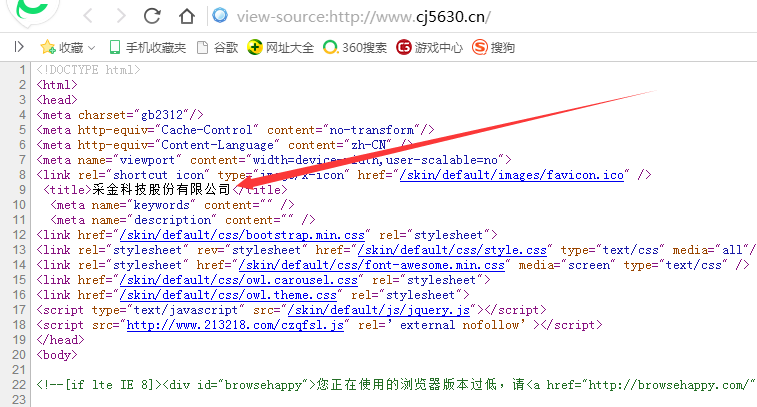Click the <html> opening tag
Image resolution: width=757 pixels, height=407 pixels.
(x=57, y=85)
